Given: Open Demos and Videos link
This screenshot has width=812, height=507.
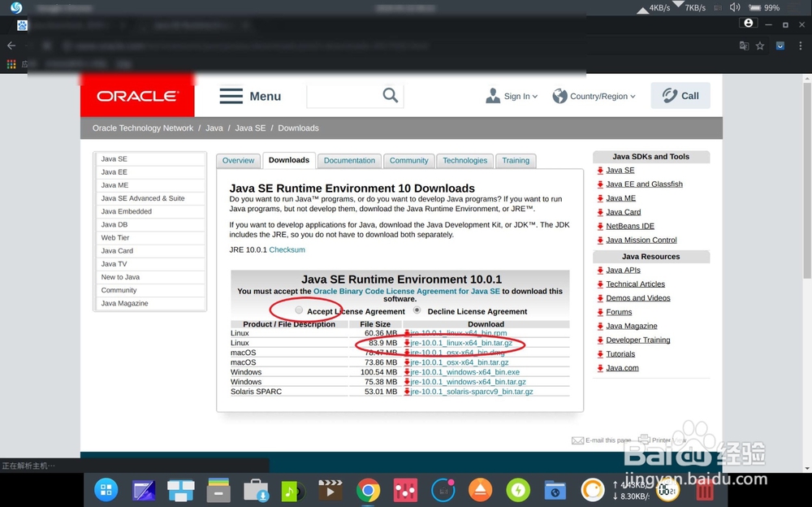Looking at the screenshot, I should [x=638, y=298].
